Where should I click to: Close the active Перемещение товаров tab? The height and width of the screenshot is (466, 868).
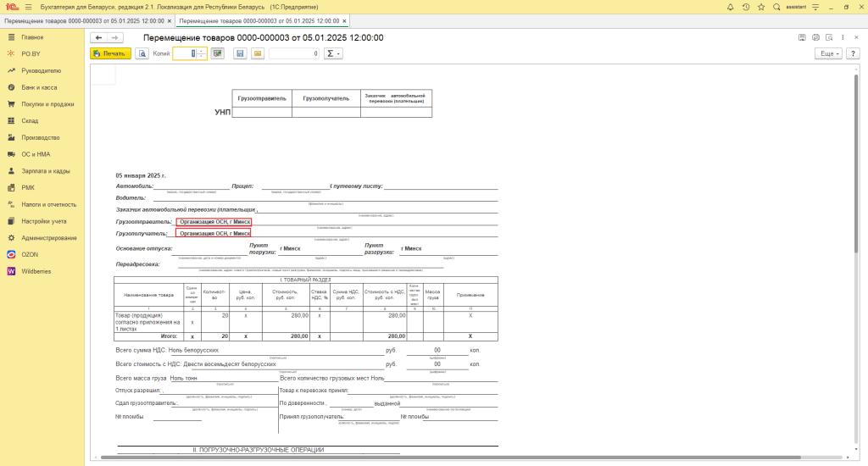[x=344, y=21]
